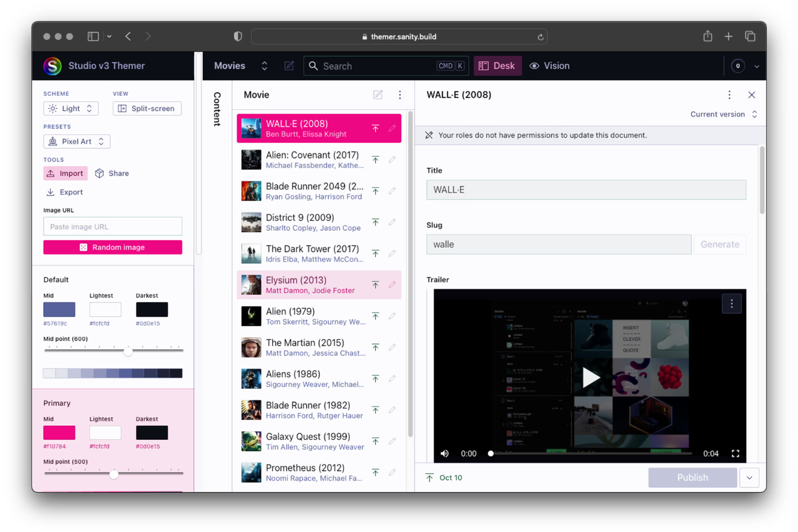Click the Title field containing WALL·E
The width and height of the screenshot is (798, 532).
click(586, 190)
